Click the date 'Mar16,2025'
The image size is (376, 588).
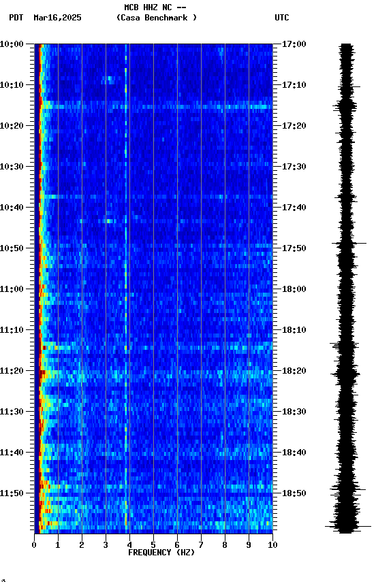click(57, 18)
